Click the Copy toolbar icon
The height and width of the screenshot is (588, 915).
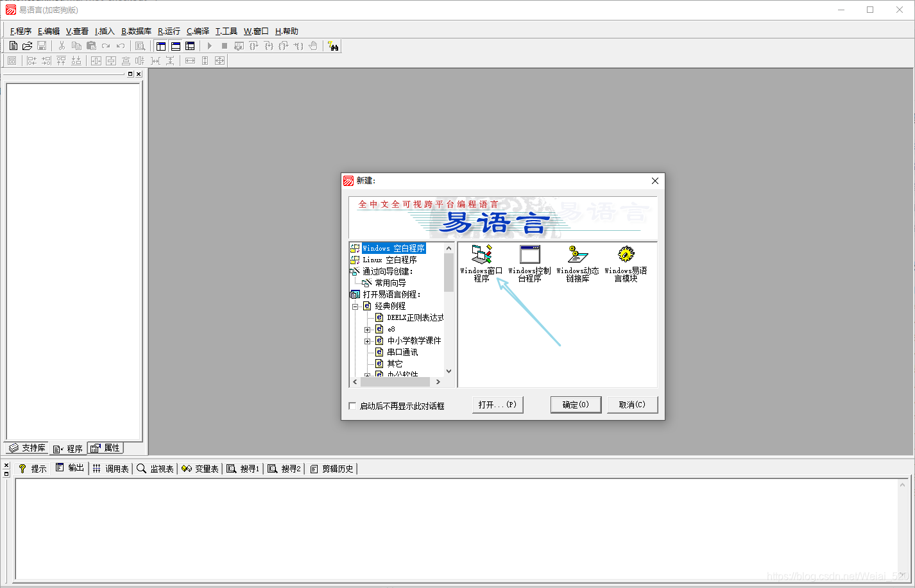pos(76,46)
